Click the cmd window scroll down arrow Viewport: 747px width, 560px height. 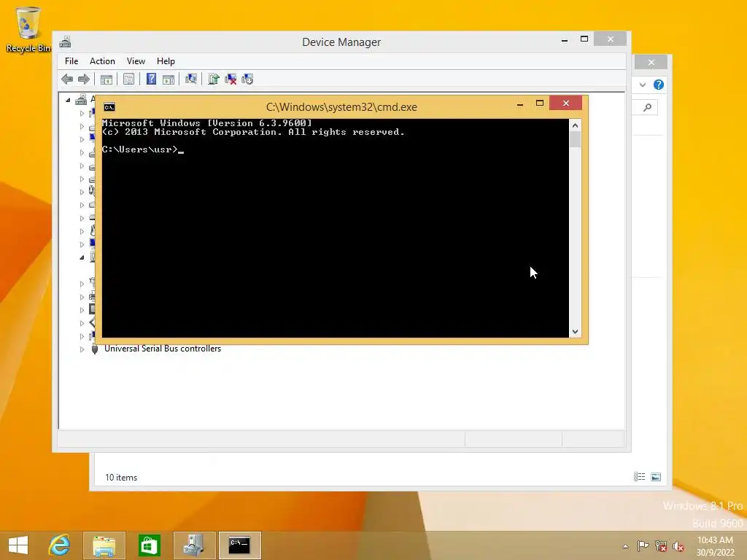[575, 332]
